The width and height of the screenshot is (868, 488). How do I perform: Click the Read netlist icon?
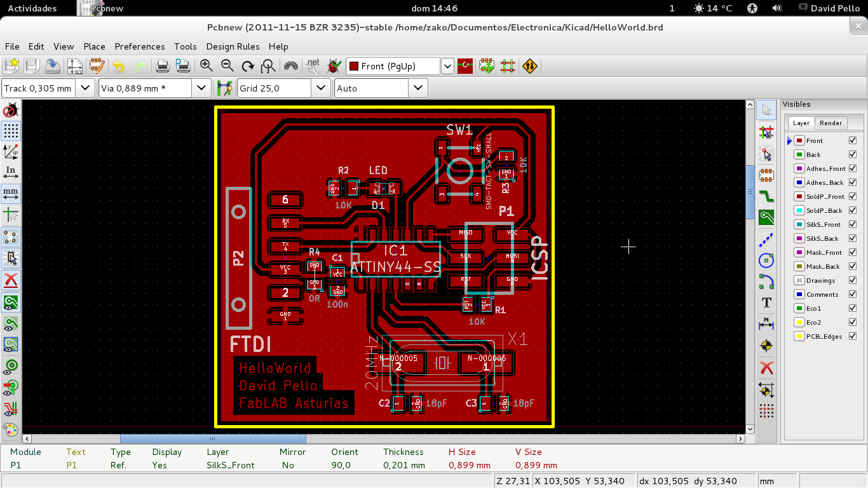[x=313, y=65]
